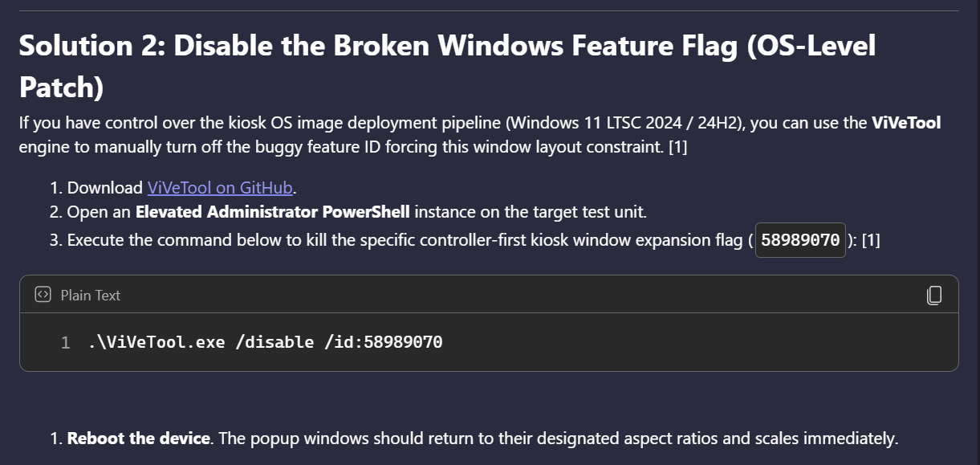Click the bold Elevated Administrator PowerShell text
Viewport: 980px width, 465px height.
[x=273, y=212]
